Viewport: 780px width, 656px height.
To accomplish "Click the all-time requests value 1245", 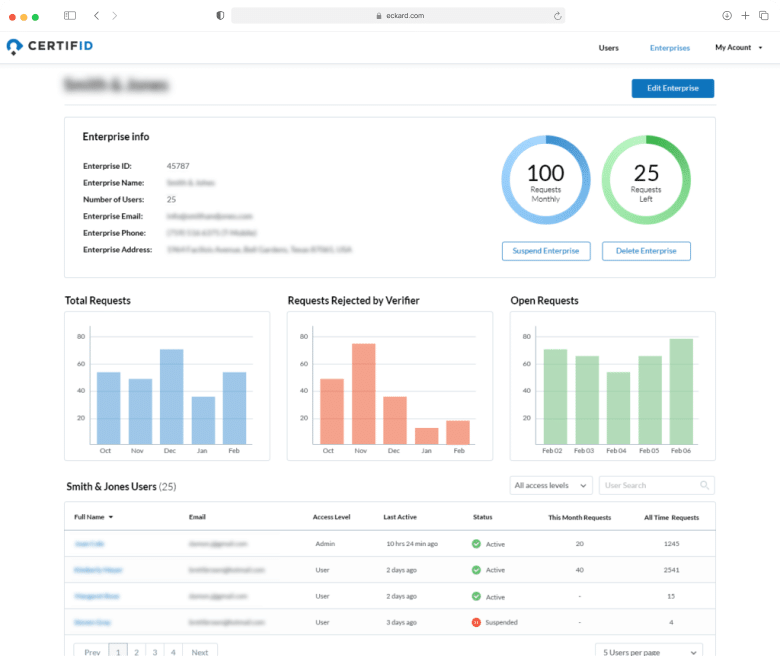I will pyautogui.click(x=671, y=544).
